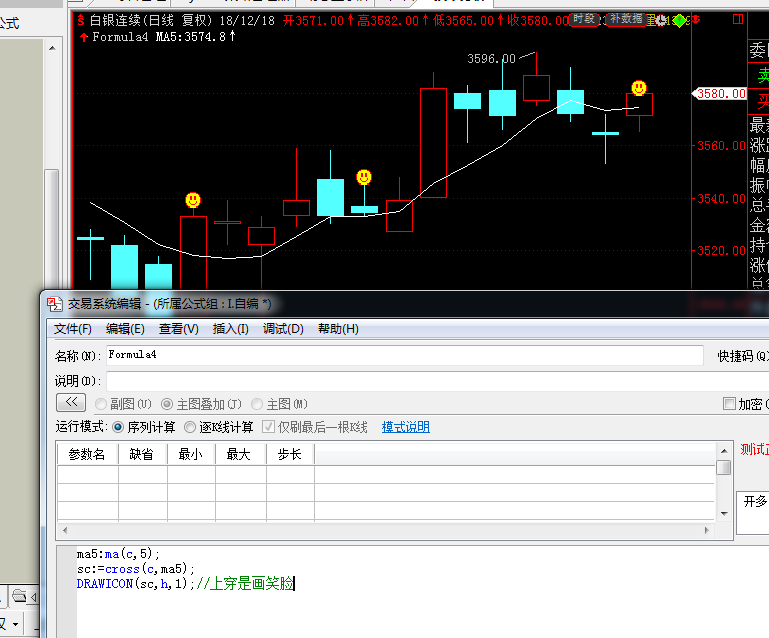The image size is (769, 638).
Task: Click the first empty row cell under 参数名
Action: pos(88,475)
